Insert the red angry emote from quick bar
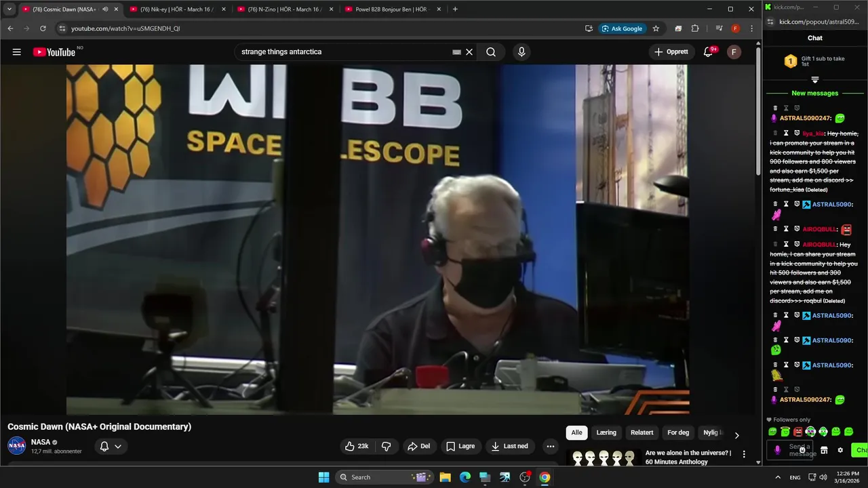The height and width of the screenshot is (488, 868). [x=797, y=432]
